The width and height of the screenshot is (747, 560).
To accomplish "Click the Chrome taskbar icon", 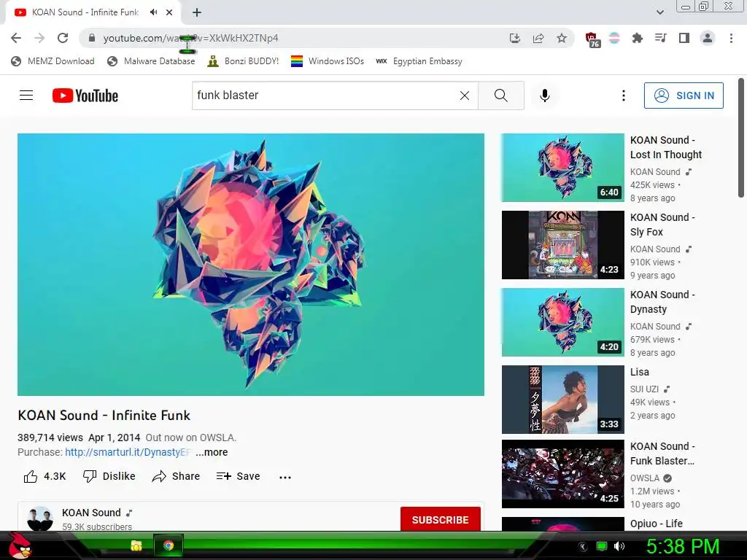I will click(x=169, y=545).
